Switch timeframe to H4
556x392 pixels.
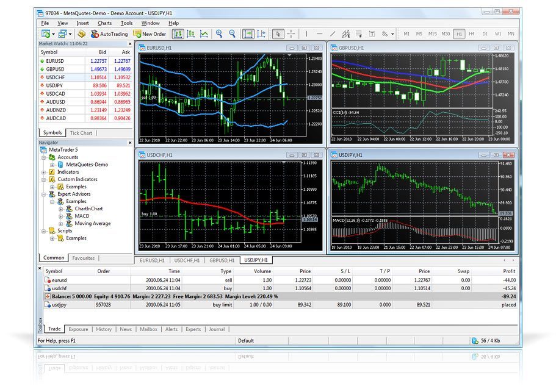point(471,34)
